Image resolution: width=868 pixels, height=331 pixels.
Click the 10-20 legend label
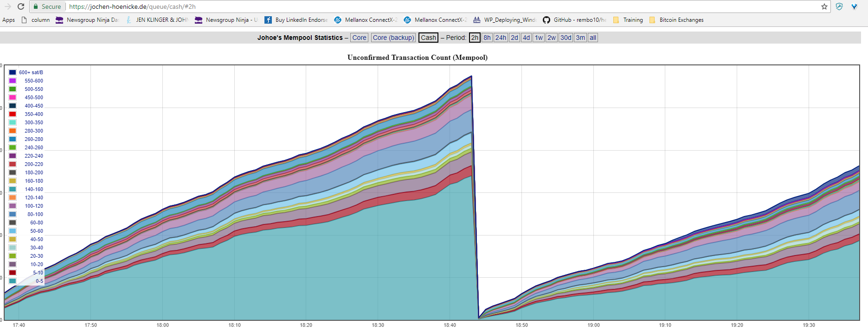point(37,264)
